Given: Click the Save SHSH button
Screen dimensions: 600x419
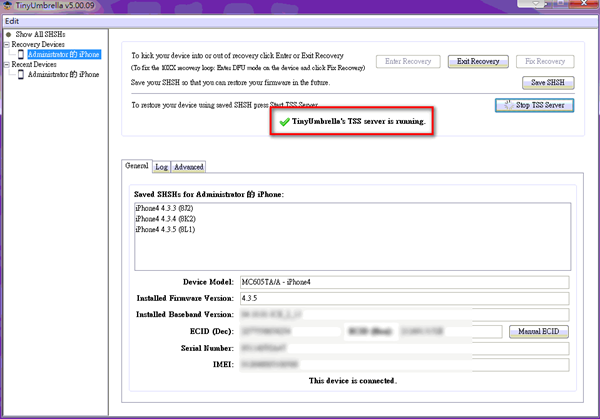Looking at the screenshot, I should tap(548, 82).
